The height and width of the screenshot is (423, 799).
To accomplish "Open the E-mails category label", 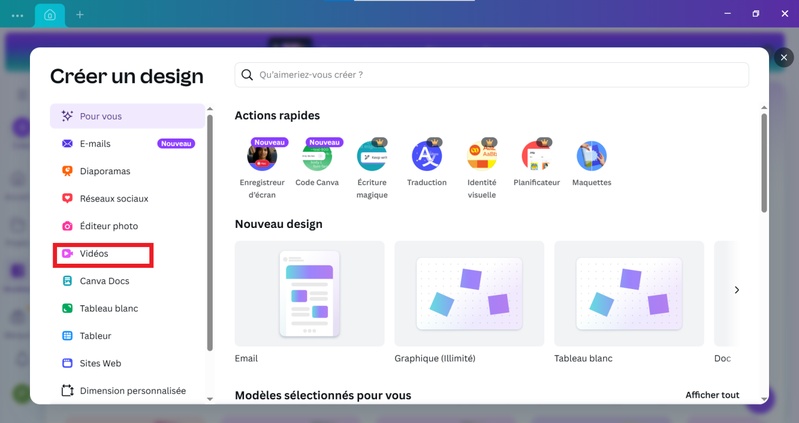I will 95,144.
